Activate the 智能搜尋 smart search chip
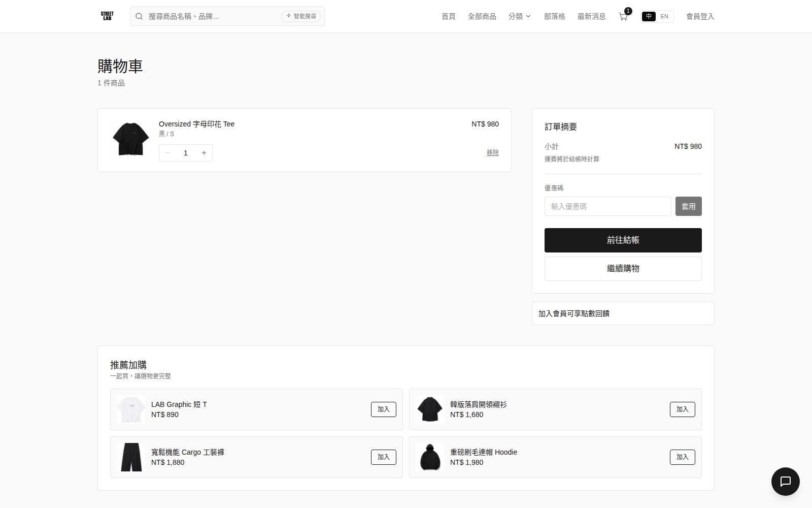The width and height of the screenshot is (812, 508). pyautogui.click(x=301, y=16)
